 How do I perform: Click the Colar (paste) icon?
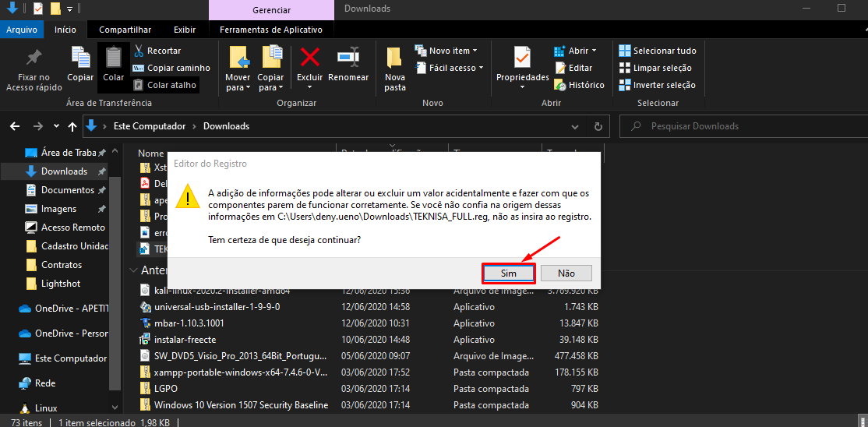114,58
